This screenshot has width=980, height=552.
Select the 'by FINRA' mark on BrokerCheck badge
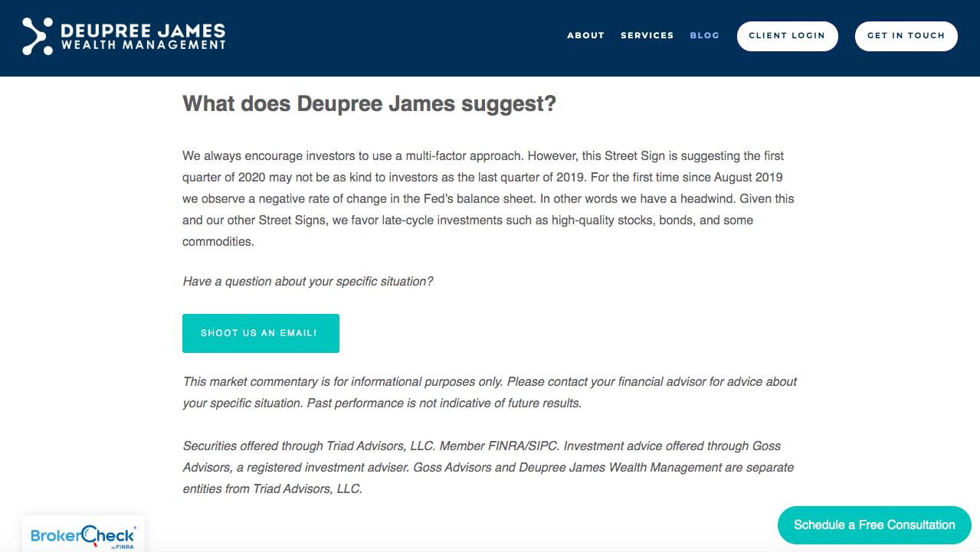pos(123,546)
